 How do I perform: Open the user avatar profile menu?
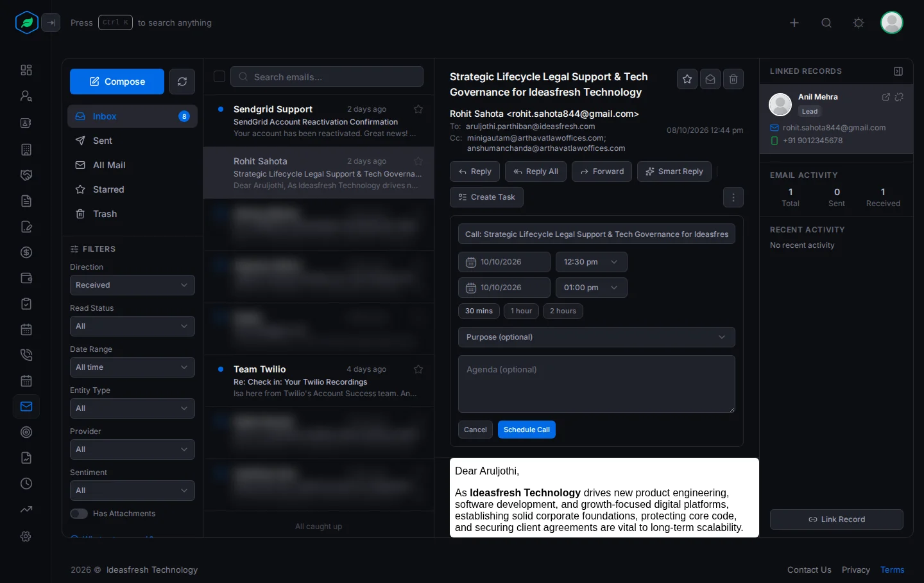tap(892, 22)
